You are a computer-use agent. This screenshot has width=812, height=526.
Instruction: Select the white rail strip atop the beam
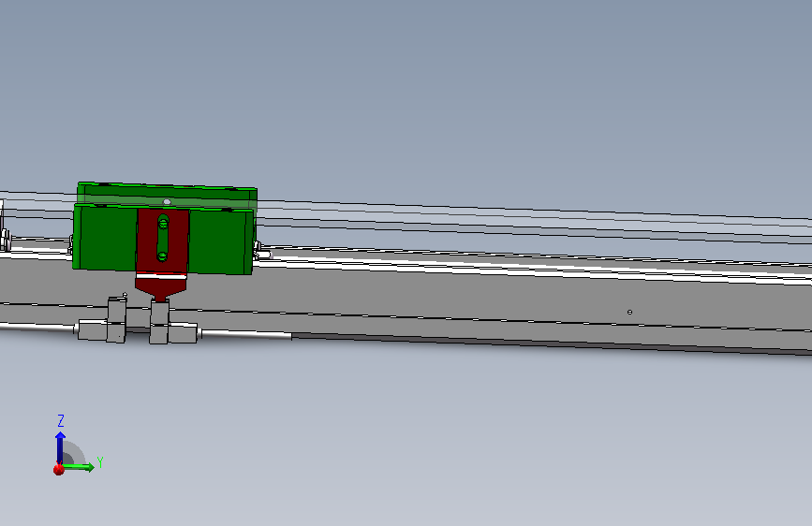point(534,270)
